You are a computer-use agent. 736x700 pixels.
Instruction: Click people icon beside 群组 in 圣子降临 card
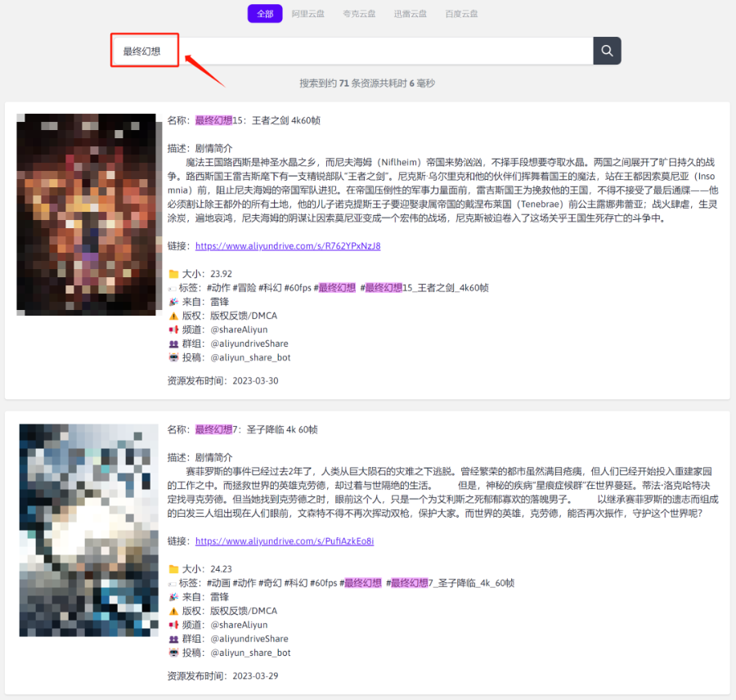[x=173, y=639]
